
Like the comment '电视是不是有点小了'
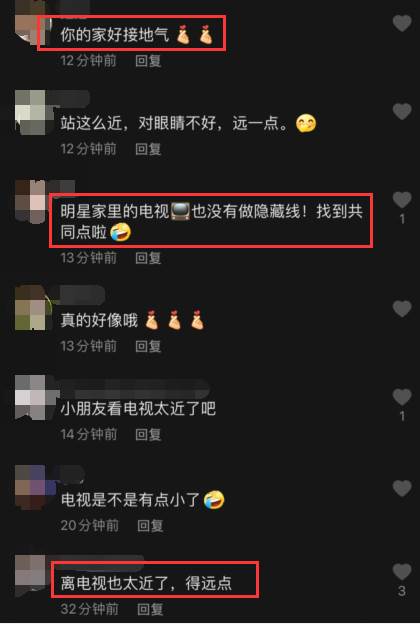[x=402, y=488]
